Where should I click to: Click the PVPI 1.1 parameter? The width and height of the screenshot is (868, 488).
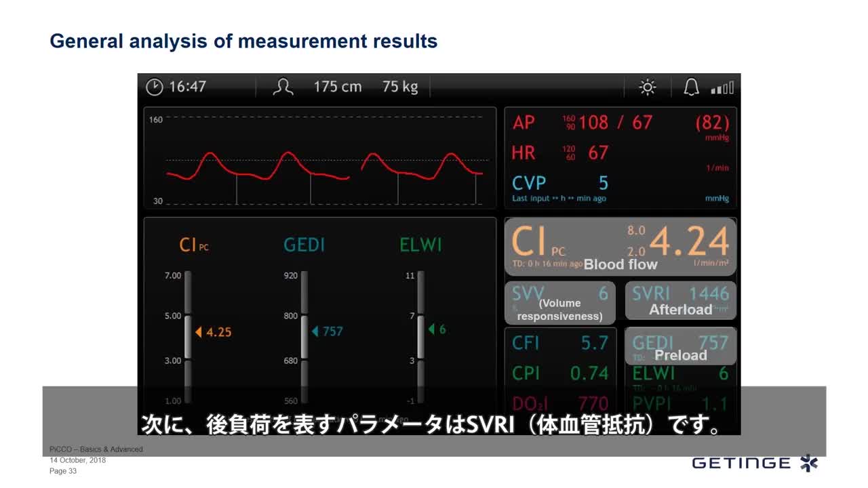680,404
